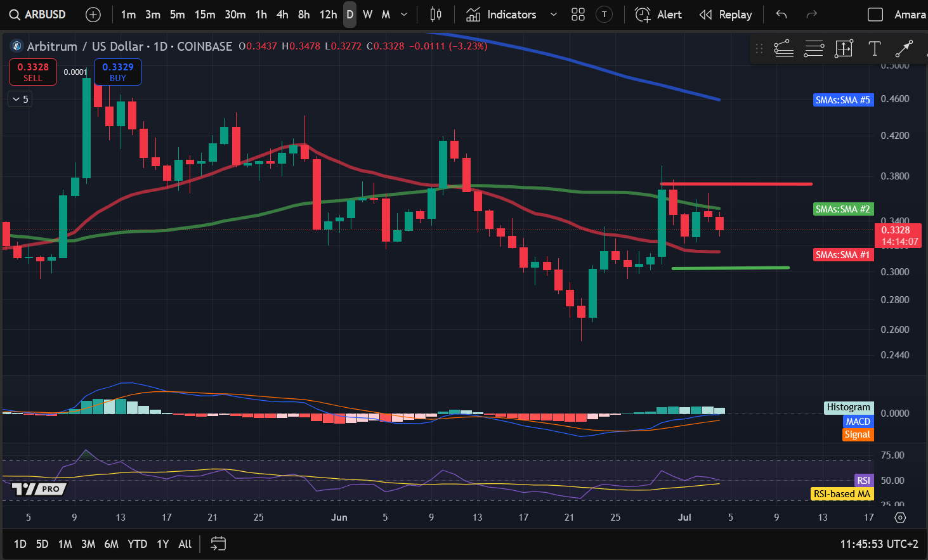Grab the floating drawing toolbar handle
This screenshot has width=928, height=560.
coord(759,48)
